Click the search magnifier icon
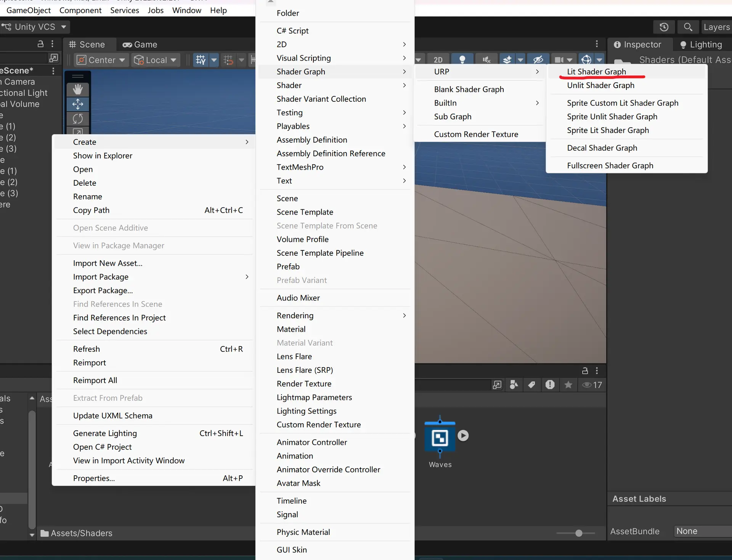The width and height of the screenshot is (732, 560). [x=688, y=27]
